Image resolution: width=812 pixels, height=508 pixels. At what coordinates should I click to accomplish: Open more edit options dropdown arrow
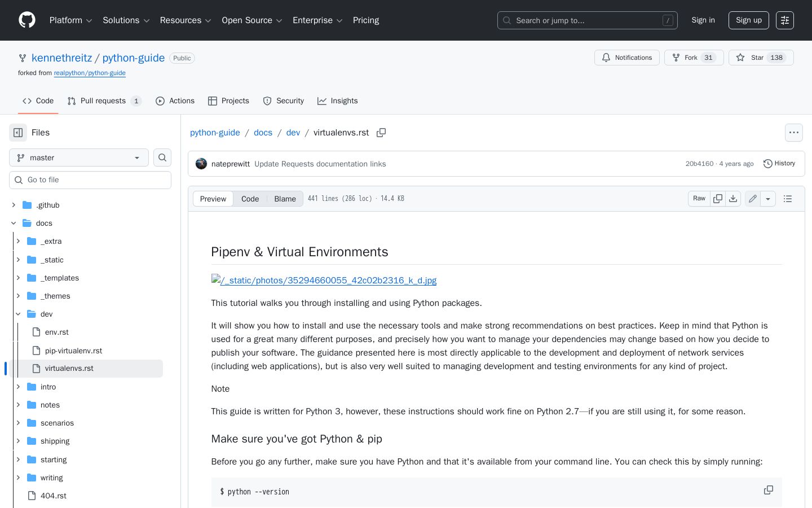pyautogui.click(x=768, y=199)
